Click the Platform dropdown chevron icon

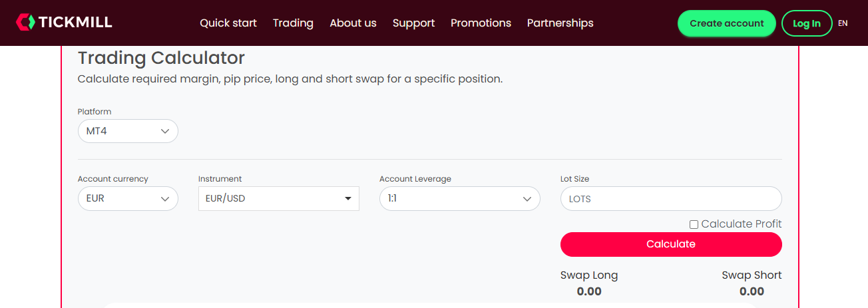pos(165,131)
